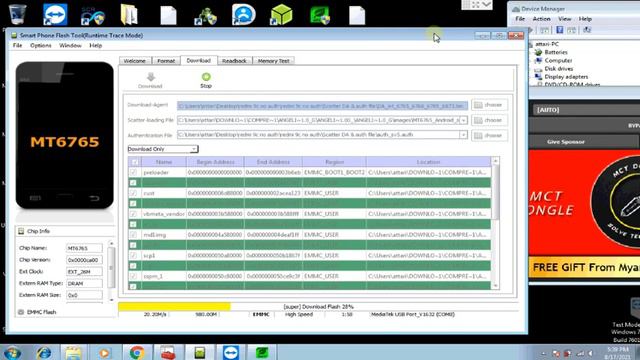Click choose button for Download-Agent

(489, 105)
